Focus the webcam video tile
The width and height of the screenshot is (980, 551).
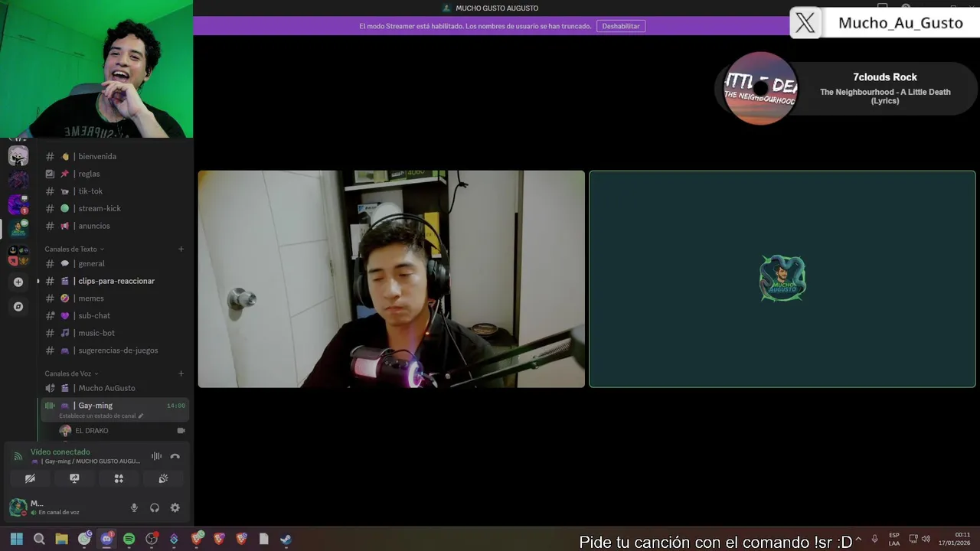coord(391,279)
